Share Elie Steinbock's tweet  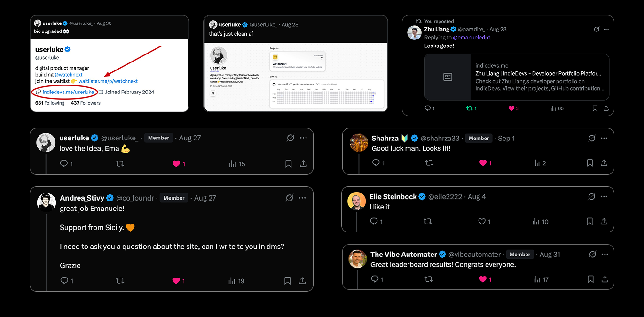click(604, 221)
